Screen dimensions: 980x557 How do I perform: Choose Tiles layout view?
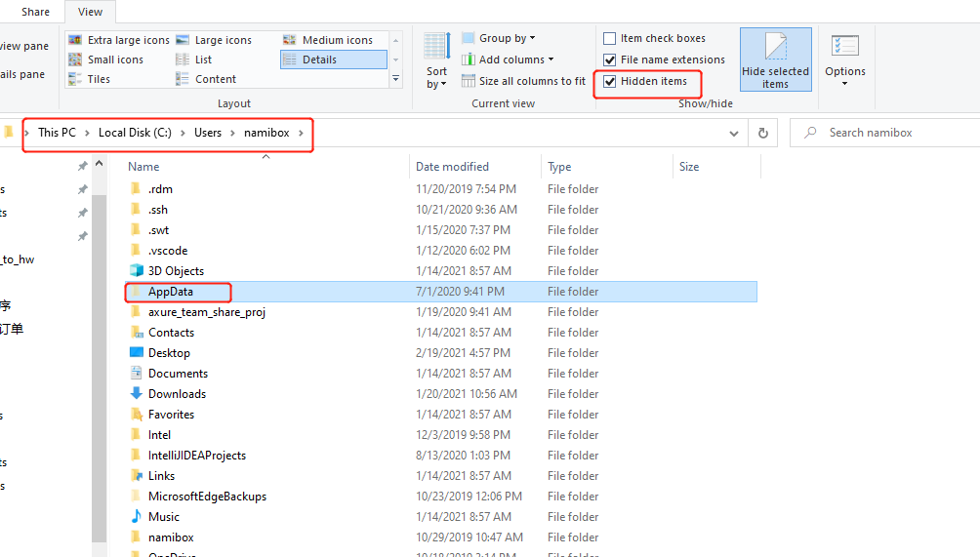tap(90, 79)
